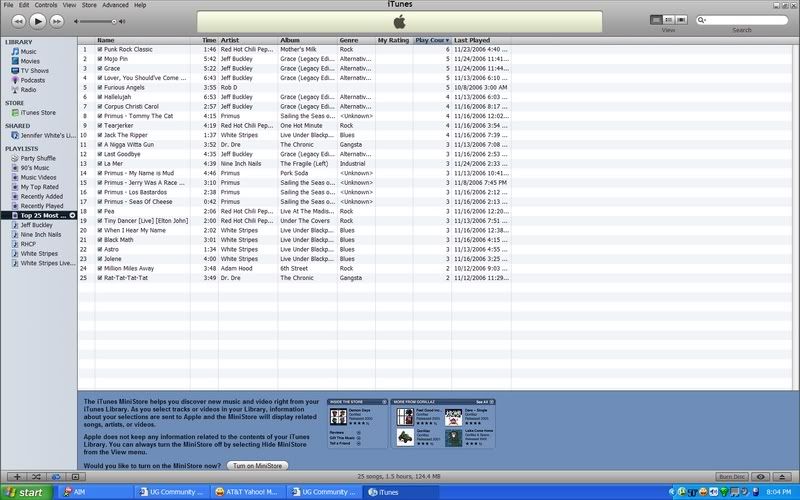Select the White Stripes Live playlist
This screenshot has width=800, height=500.
pos(43,263)
